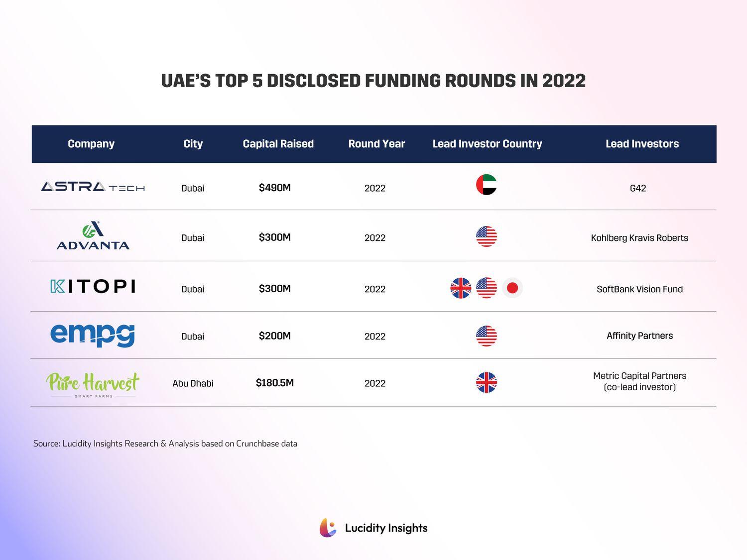Click the Lucidity Insights logo at bottom
This screenshot has height=560, width=747.
coord(373,528)
